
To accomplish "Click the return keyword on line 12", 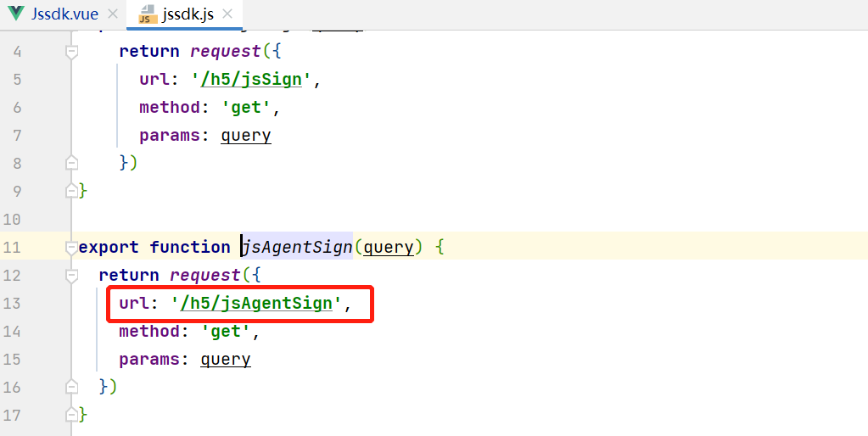I will point(129,276).
